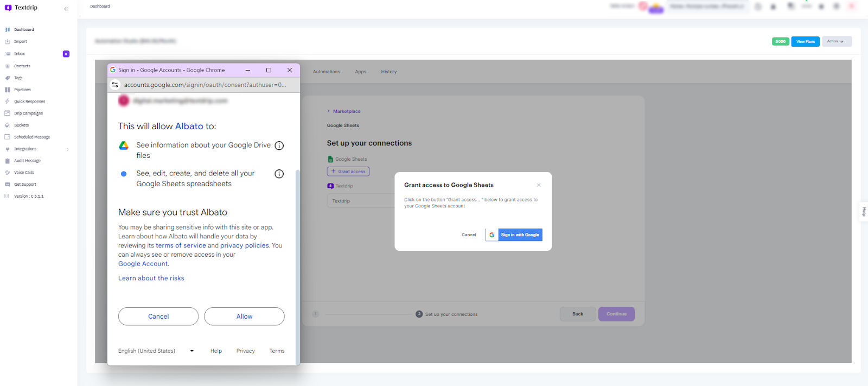Open Voice Calls in sidebar
The width and height of the screenshot is (868, 386).
24,173
